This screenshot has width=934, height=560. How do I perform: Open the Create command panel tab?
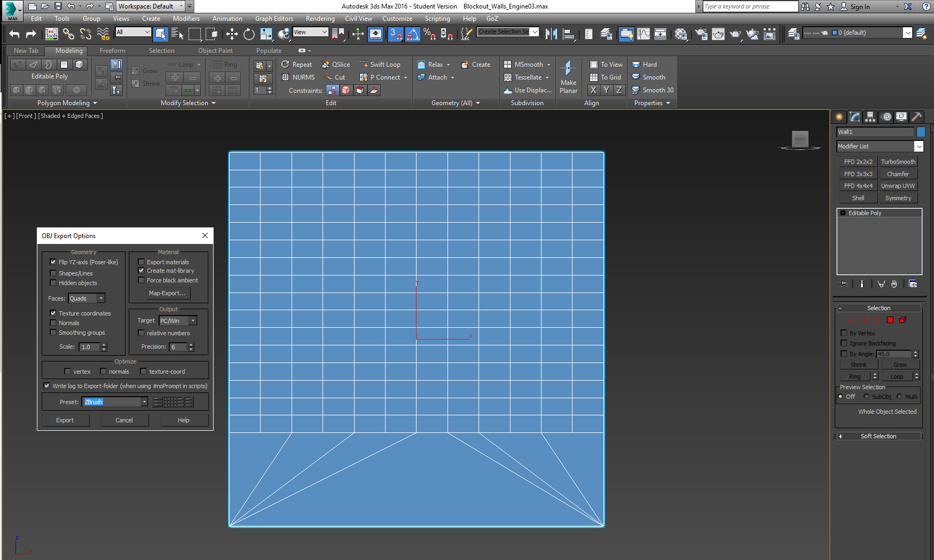pyautogui.click(x=839, y=117)
